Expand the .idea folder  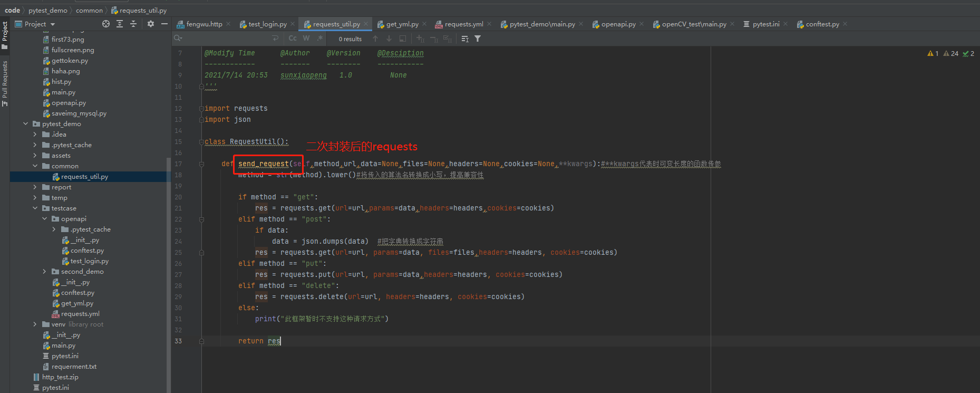tap(35, 135)
